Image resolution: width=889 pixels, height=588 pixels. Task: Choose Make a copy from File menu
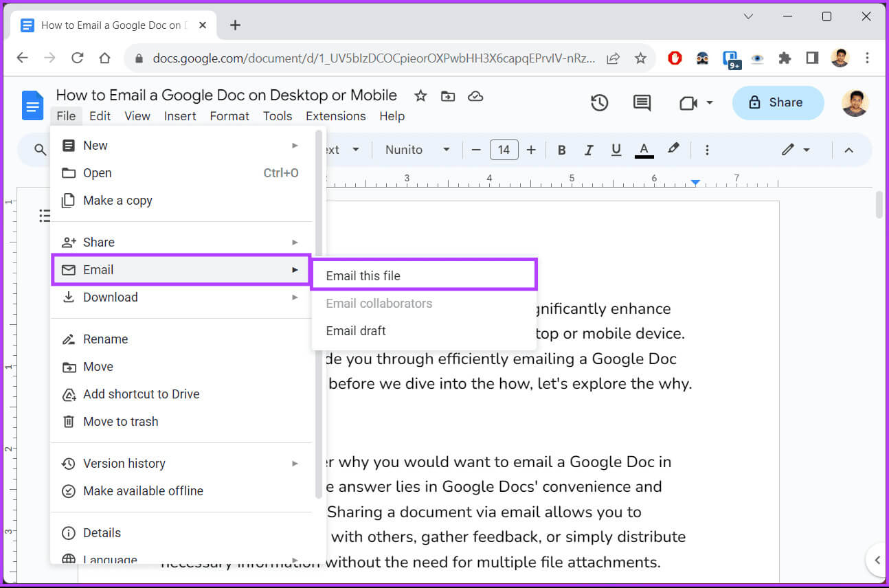pos(117,201)
